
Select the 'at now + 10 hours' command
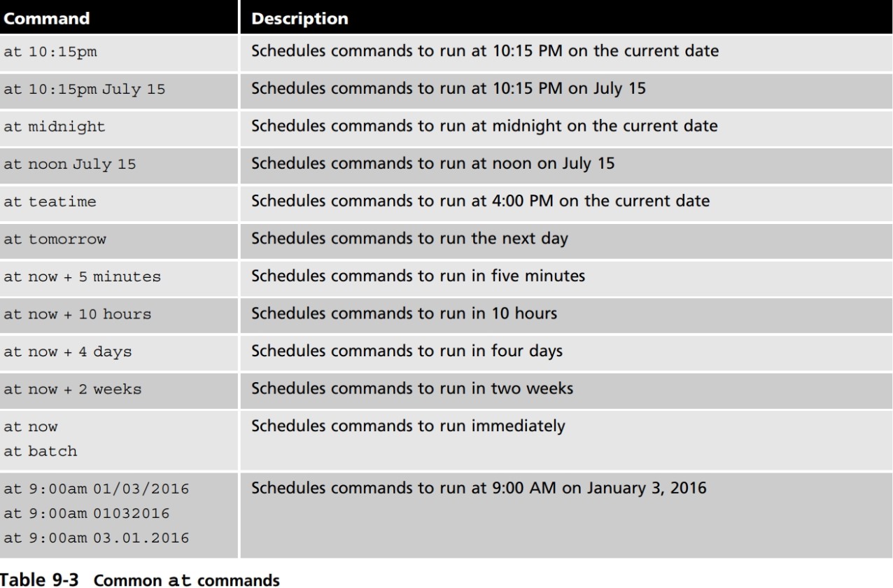pos(77,314)
